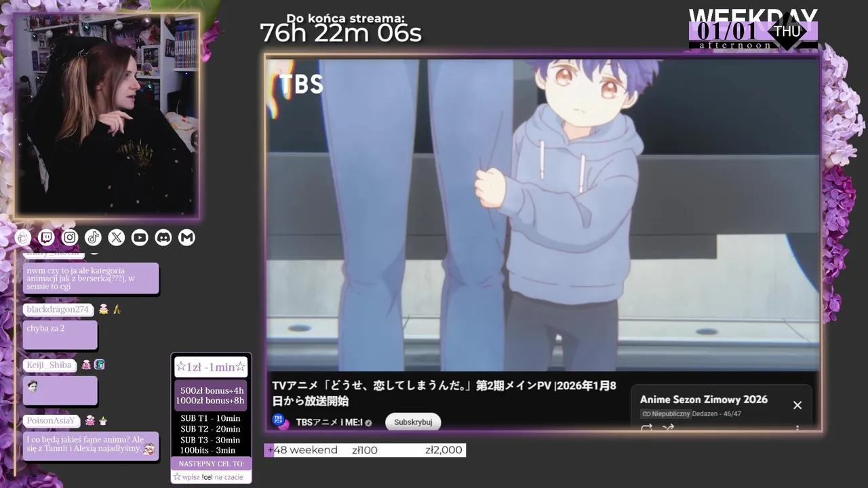Click the THU day diamond badge
Screen dimensions: 868x488
point(787,31)
